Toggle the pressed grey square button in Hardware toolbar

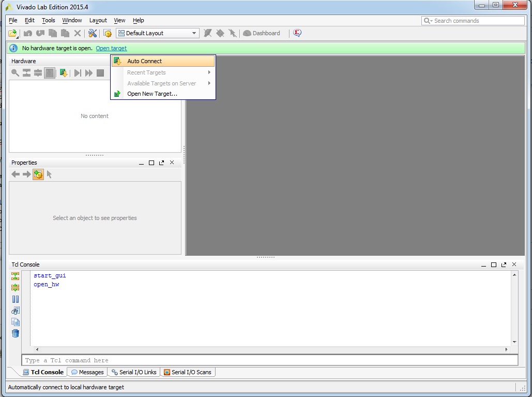coord(50,72)
